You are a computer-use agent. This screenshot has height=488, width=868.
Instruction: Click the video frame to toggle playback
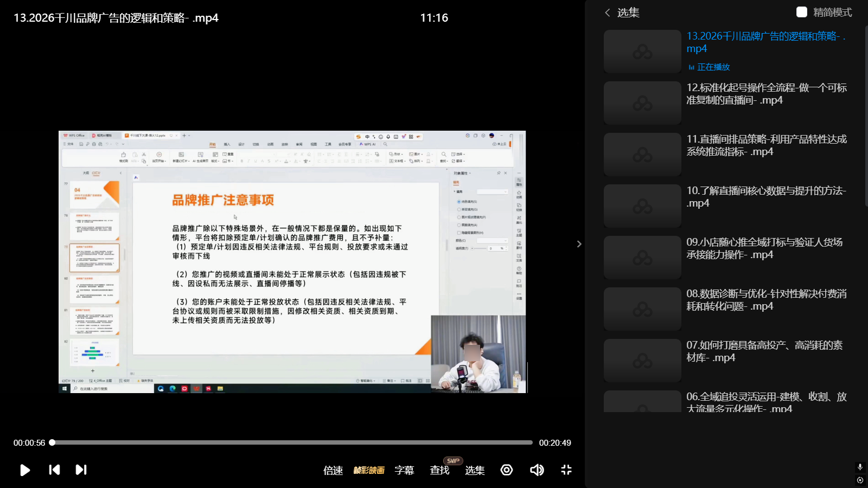click(292, 262)
